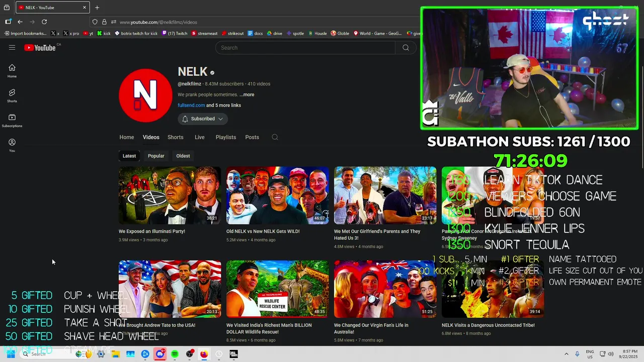Reload the page with the refresh icon
644x362 pixels.
(44, 22)
